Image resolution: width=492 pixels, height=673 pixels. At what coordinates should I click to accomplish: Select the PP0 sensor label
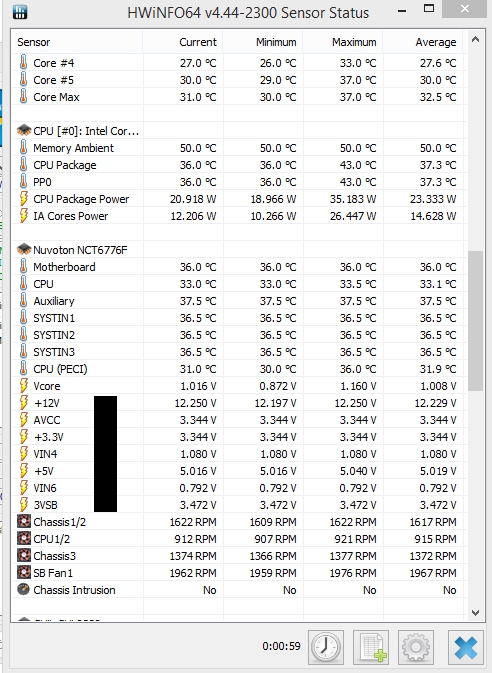[x=43, y=182]
